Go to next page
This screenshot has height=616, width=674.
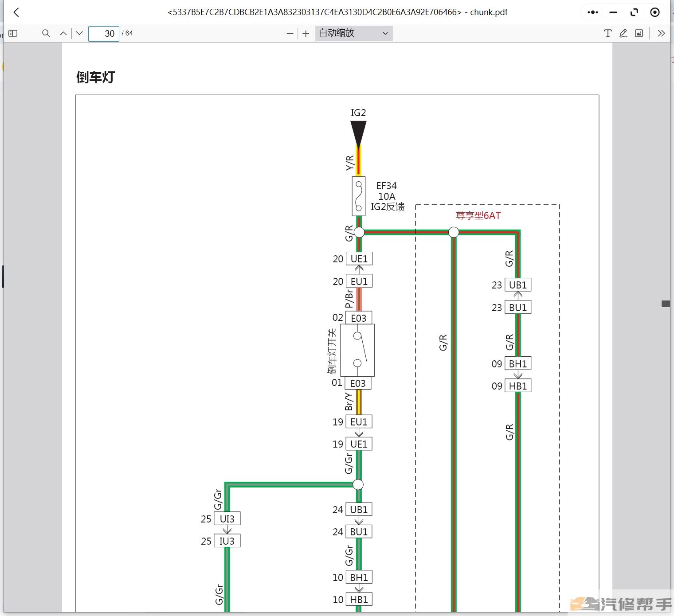tap(79, 33)
